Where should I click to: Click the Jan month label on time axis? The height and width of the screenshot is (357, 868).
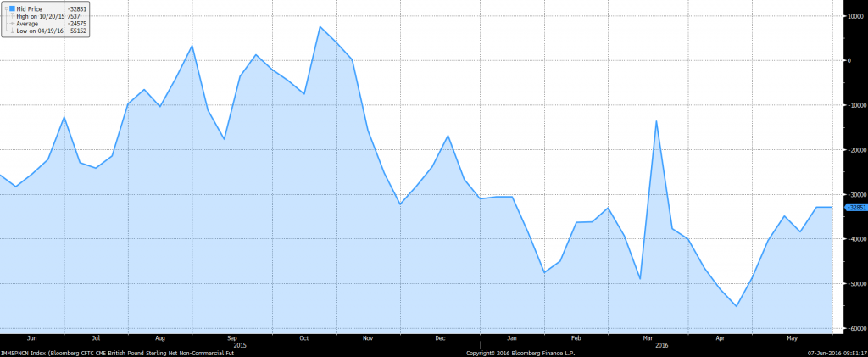point(512,337)
